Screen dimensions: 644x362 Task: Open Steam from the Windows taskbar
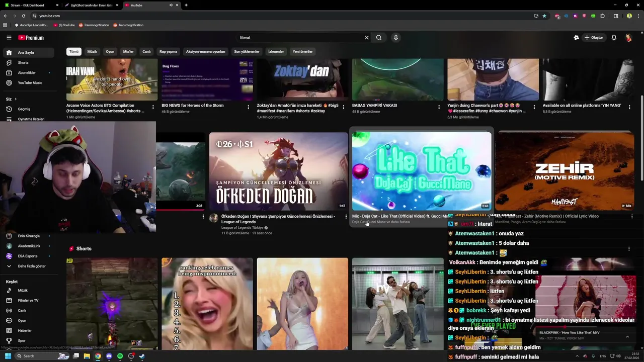tap(142, 356)
